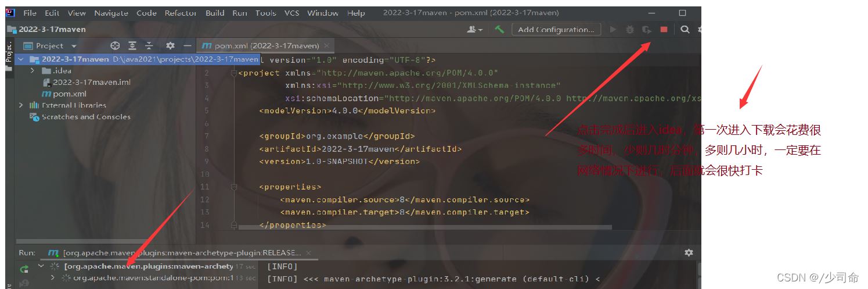Click Select Opened File target icon
Screen dimensions: 868x289
(115, 45)
